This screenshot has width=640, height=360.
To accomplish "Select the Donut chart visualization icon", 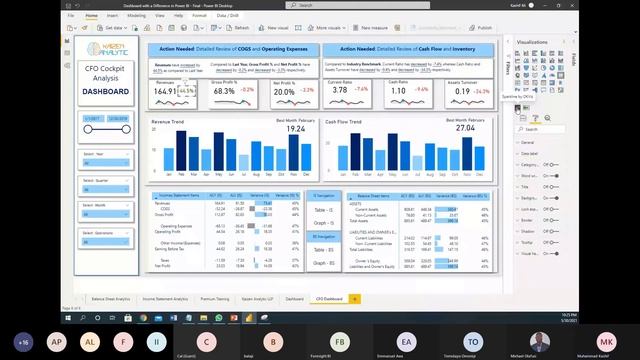I will pos(552,68).
